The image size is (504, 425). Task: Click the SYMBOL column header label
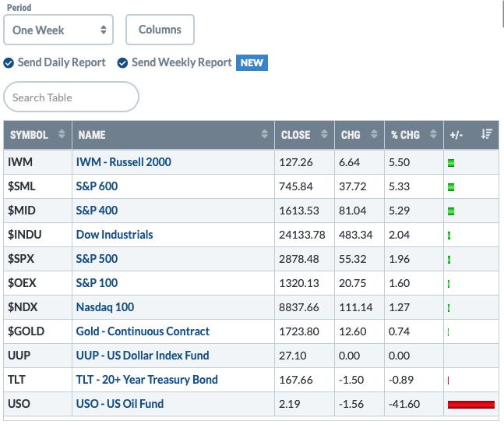29,135
